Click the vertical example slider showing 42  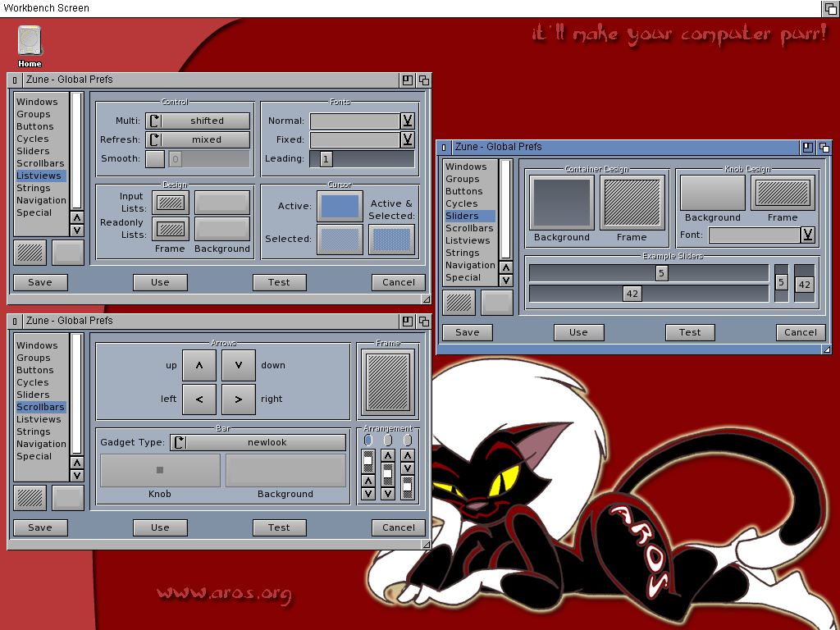coord(805,283)
